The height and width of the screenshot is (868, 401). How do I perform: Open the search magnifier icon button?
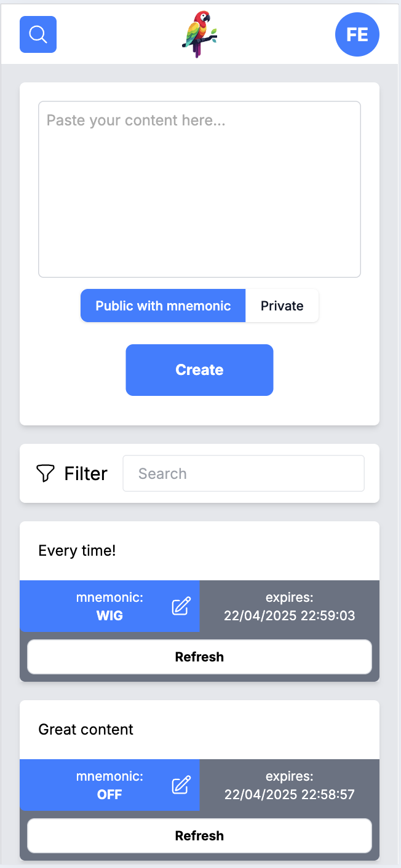coord(38,34)
